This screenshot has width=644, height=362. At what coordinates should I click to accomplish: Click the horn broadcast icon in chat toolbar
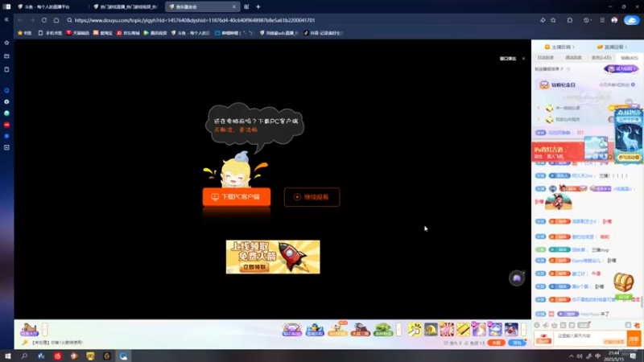546,325
